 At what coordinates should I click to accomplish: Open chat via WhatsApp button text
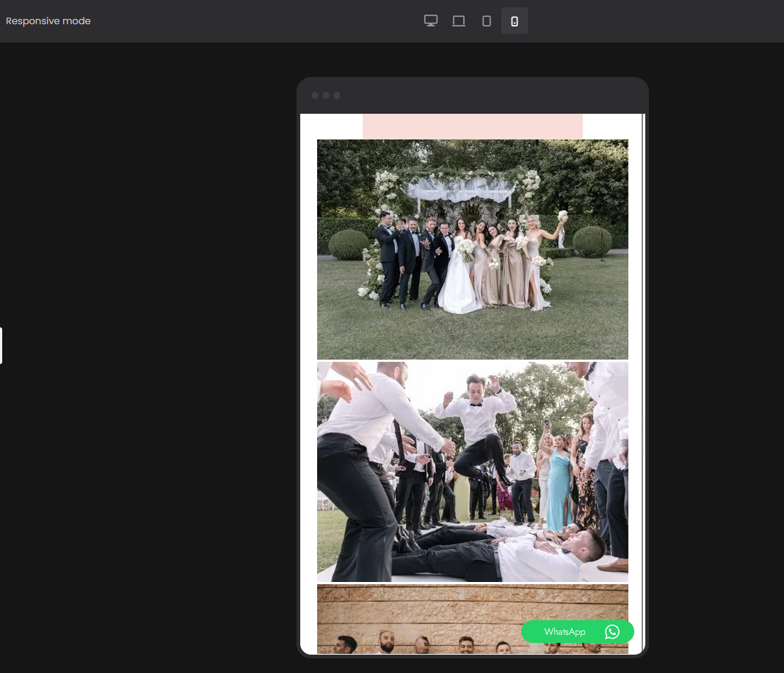coord(565,632)
